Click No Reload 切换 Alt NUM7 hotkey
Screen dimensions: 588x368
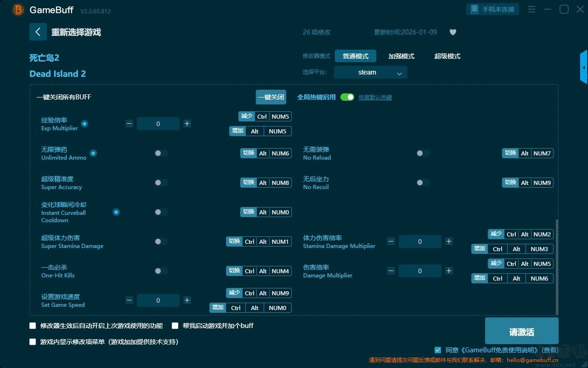point(528,153)
